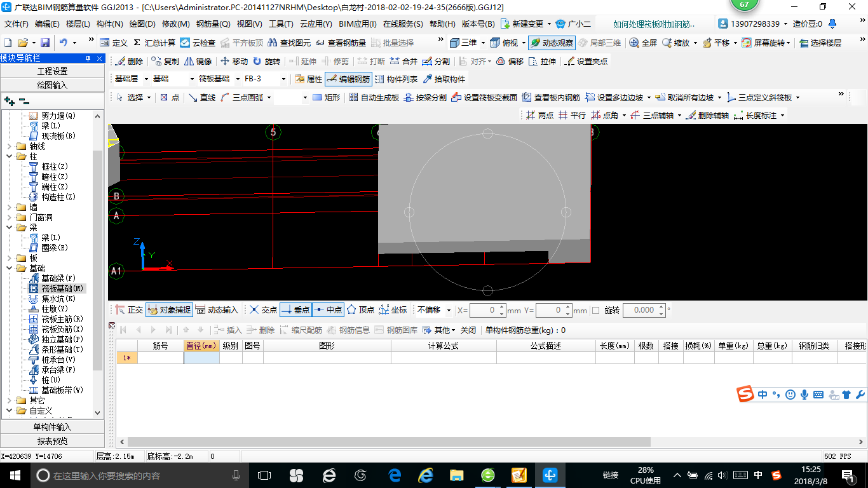Click the 直径(mm) cell in row 1
Screen dimensions: 868x488
201,358
